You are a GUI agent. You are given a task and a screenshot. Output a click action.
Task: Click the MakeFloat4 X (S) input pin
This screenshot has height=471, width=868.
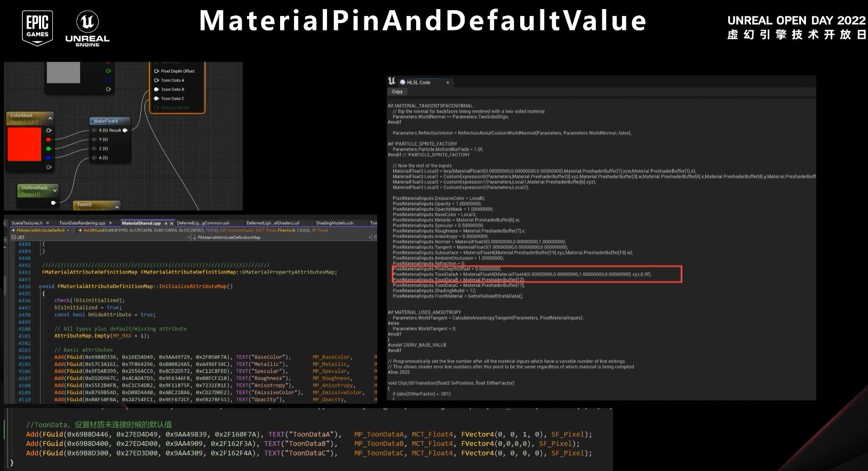click(x=94, y=130)
